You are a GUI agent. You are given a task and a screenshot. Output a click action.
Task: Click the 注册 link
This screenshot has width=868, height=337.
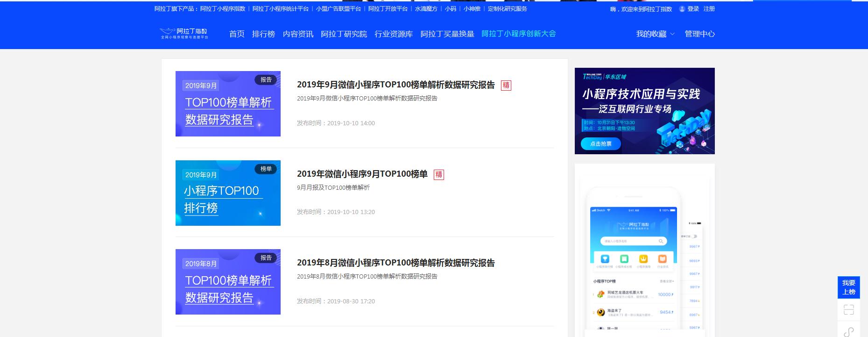(709, 9)
